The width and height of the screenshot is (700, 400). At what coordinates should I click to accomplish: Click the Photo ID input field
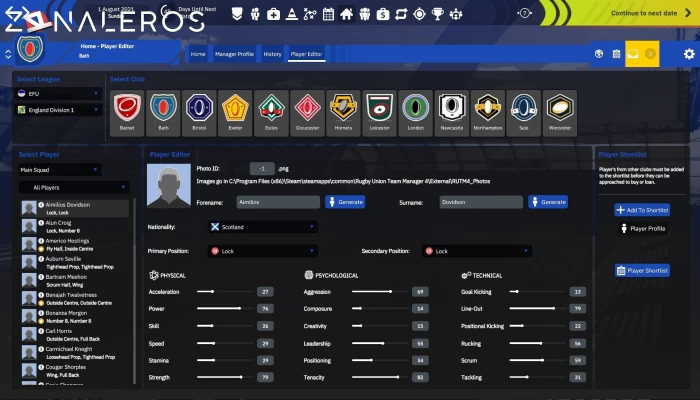pos(262,169)
